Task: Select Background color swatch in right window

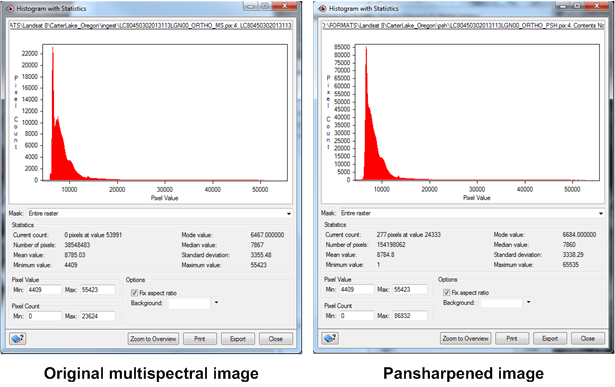Action: (x=502, y=303)
